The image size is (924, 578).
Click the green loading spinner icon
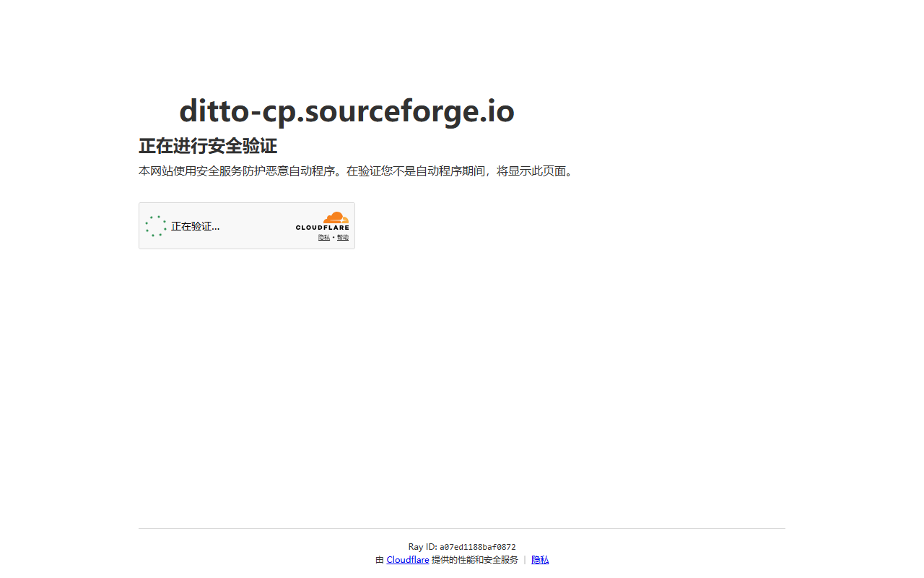click(x=156, y=226)
